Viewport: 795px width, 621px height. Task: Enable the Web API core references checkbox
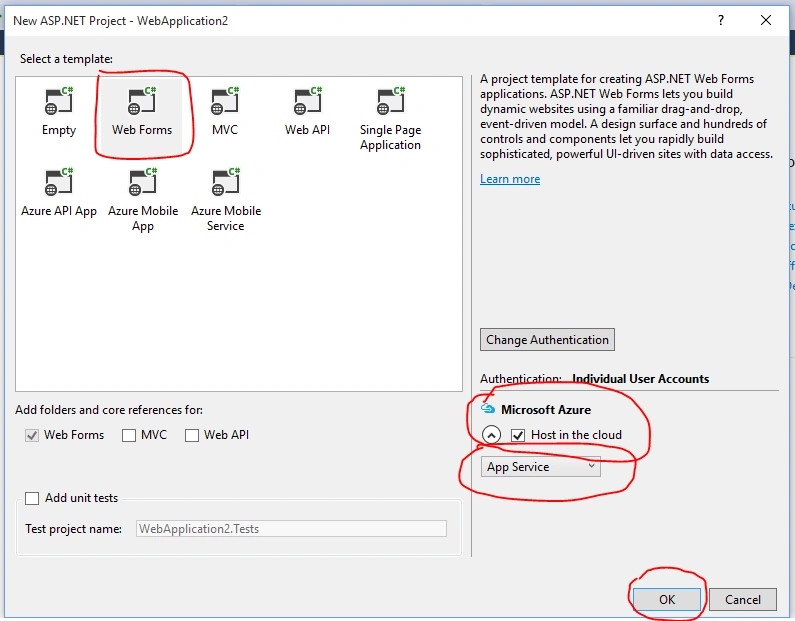tap(192, 435)
